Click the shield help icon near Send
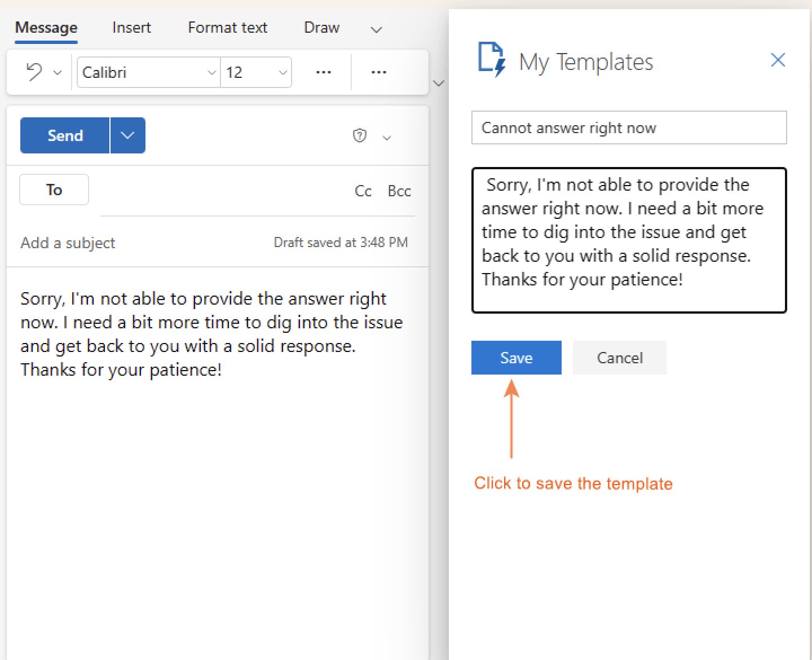This screenshot has width=812, height=660. 360,135
